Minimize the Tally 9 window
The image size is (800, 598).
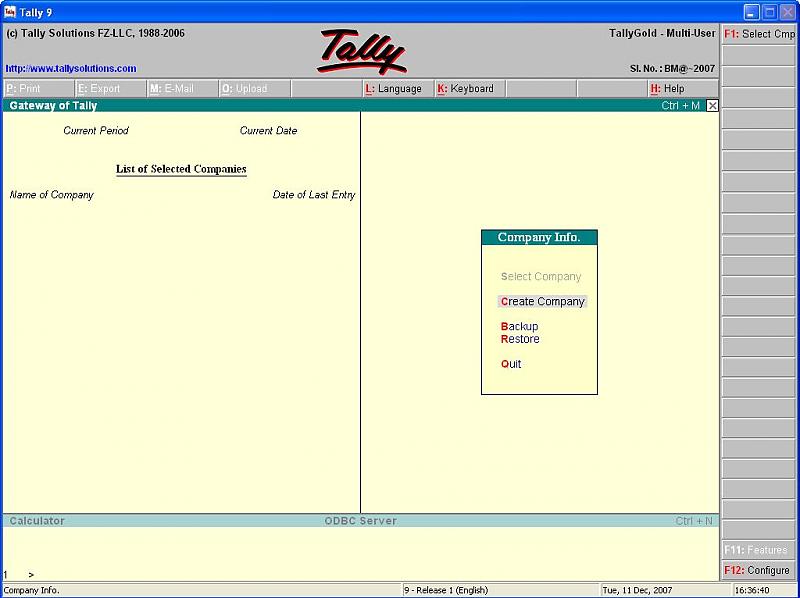tap(752, 12)
